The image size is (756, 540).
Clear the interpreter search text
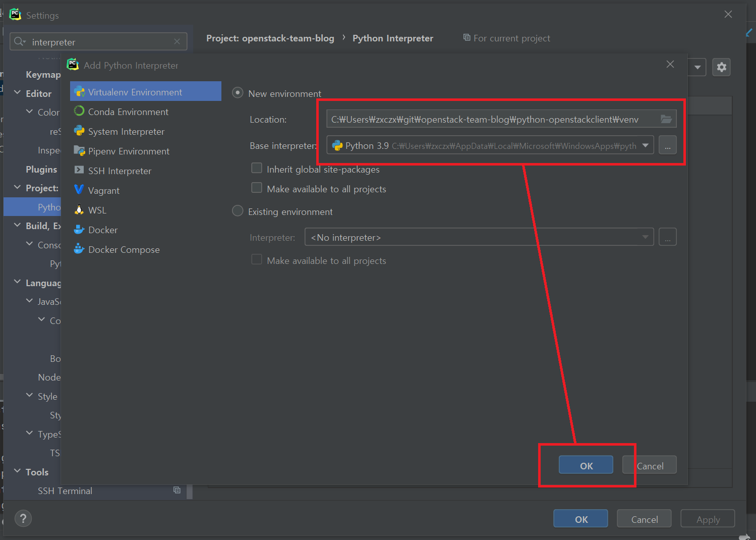[177, 41]
